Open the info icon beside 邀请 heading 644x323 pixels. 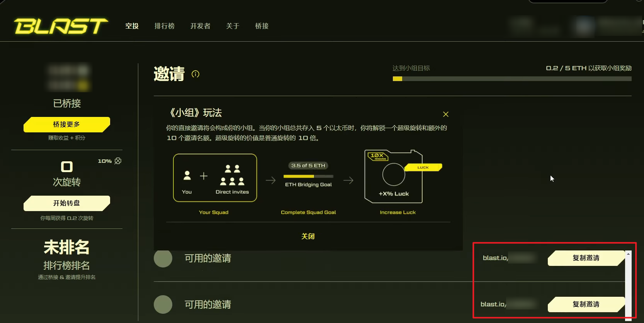(x=195, y=74)
